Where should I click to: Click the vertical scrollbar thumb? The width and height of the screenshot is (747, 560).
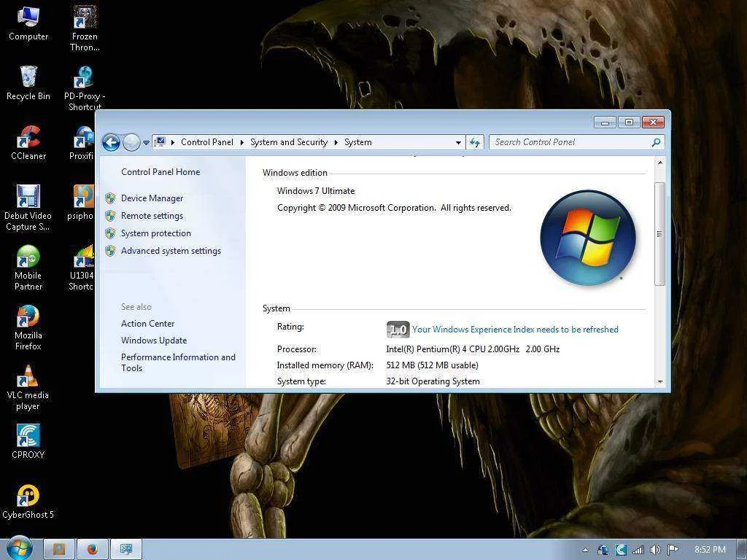click(659, 234)
